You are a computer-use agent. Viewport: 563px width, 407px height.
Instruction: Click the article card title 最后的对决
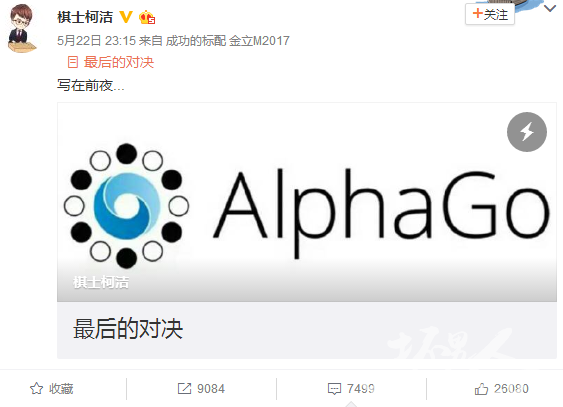pos(128,329)
